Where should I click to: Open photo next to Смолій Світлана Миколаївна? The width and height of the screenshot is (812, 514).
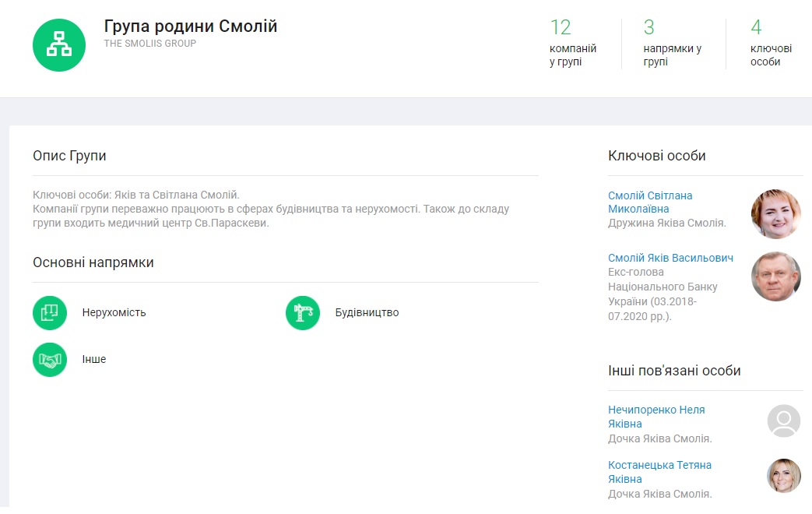point(775,214)
